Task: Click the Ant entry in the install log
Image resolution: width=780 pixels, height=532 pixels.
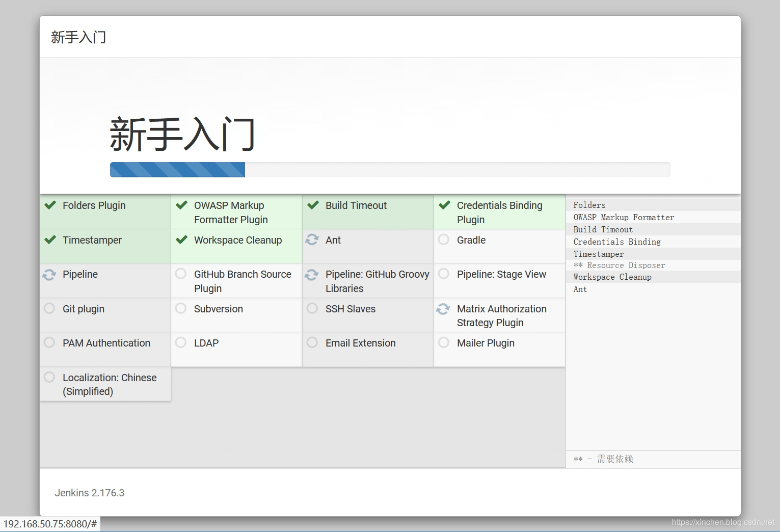Action: [580, 289]
